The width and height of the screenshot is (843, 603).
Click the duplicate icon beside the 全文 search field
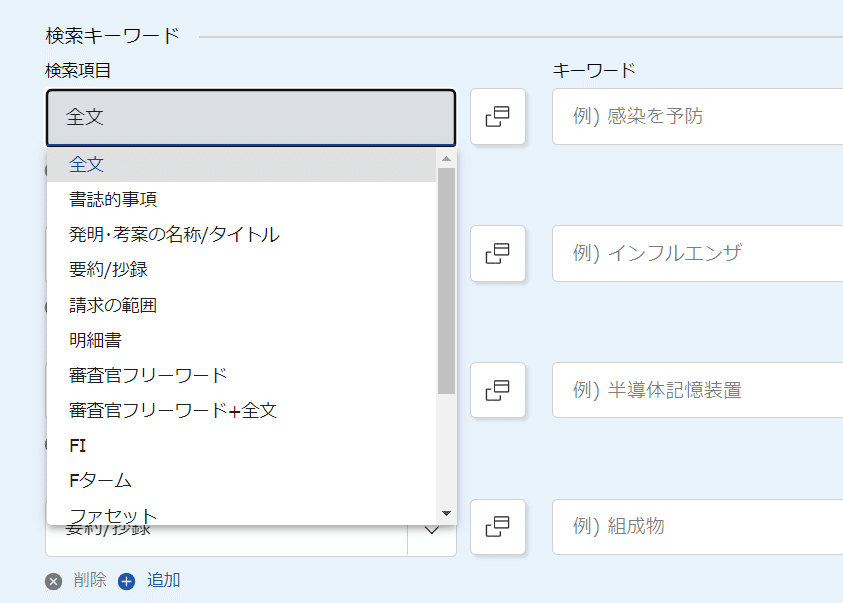click(498, 117)
